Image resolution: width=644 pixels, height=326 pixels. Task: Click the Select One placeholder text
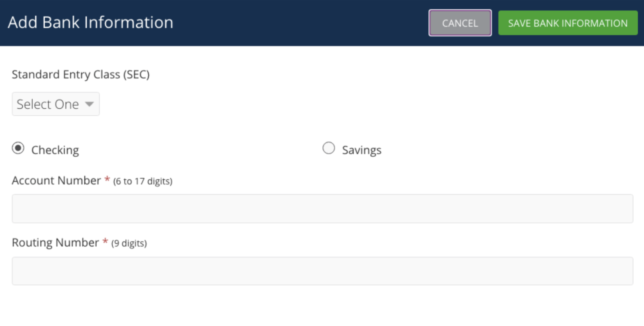tap(48, 104)
